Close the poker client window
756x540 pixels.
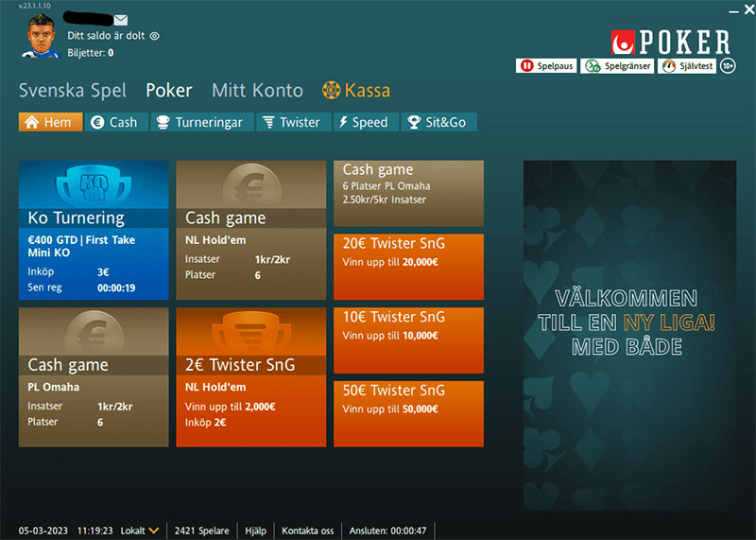click(x=749, y=9)
